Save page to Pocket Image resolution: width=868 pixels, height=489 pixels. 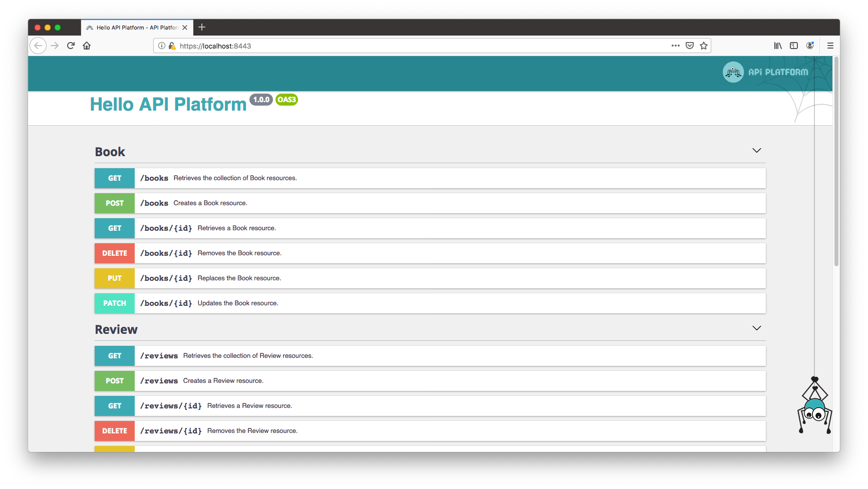click(x=690, y=46)
